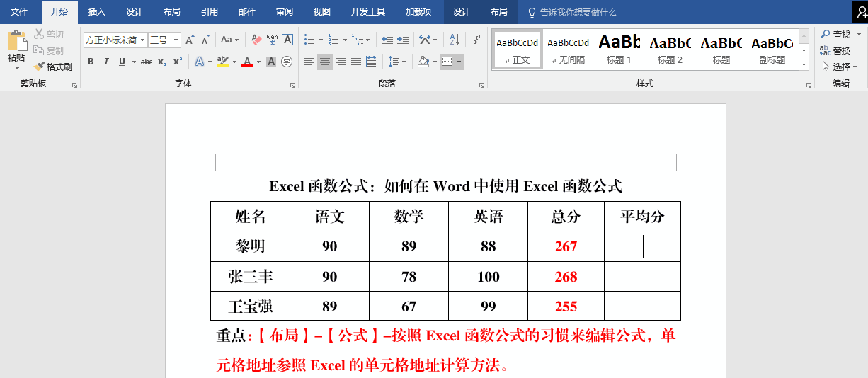Viewport: 868px width, 378px height.
Task: Open the phonetic guide (wén) tool
Action: click(x=272, y=40)
